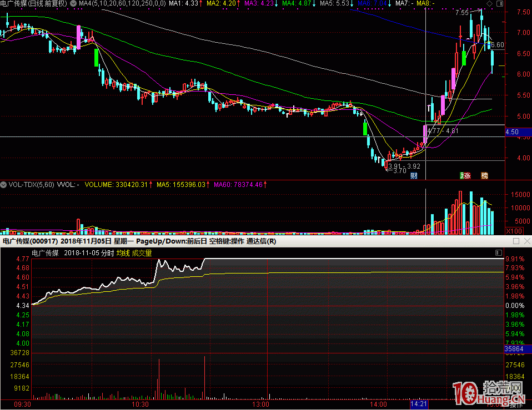The height and width of the screenshot is (410, 532).
Task: Click the MA8 label
Action: coord(425,3)
